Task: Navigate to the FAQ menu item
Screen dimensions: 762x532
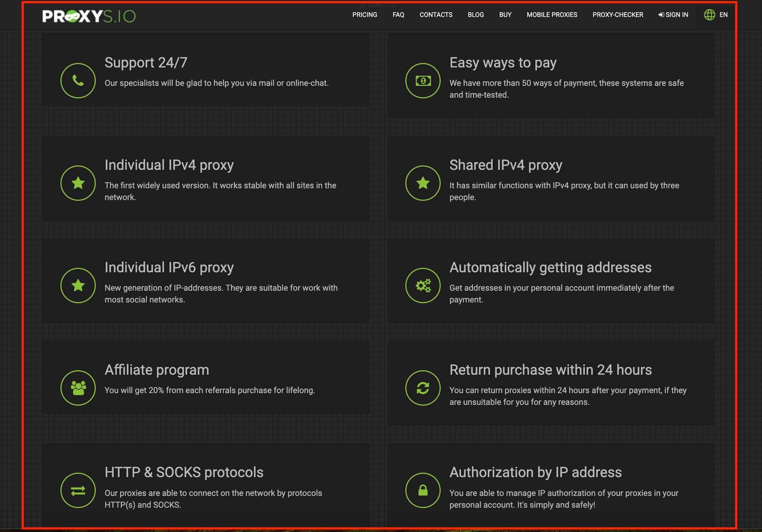Action: (x=398, y=14)
